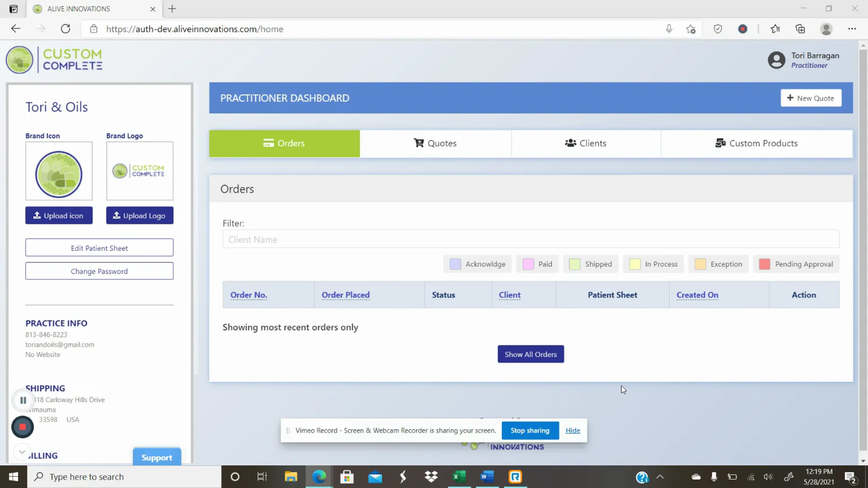Screen dimensions: 868x488
Task: Click the browser address bar URL
Action: click(x=195, y=29)
